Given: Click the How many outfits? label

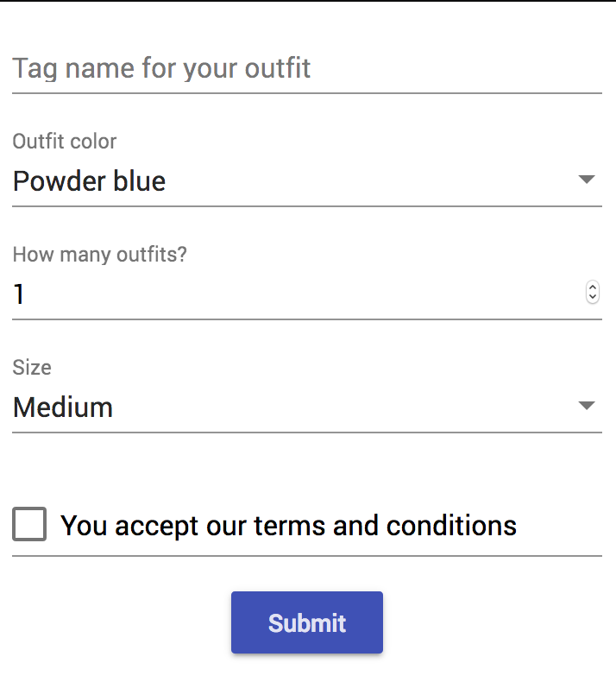Looking at the screenshot, I should [99, 255].
